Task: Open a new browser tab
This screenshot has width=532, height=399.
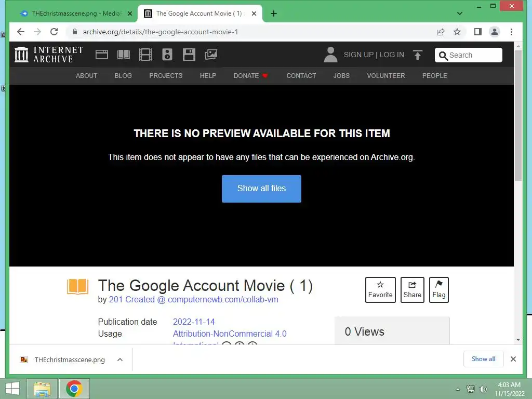Action: (x=274, y=14)
